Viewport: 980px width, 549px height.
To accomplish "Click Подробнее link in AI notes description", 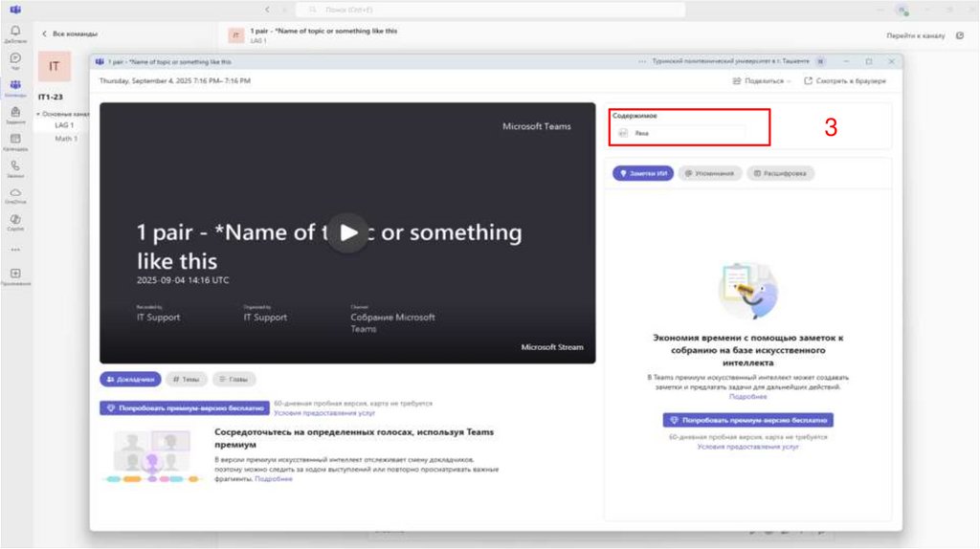I will pyautogui.click(x=747, y=397).
